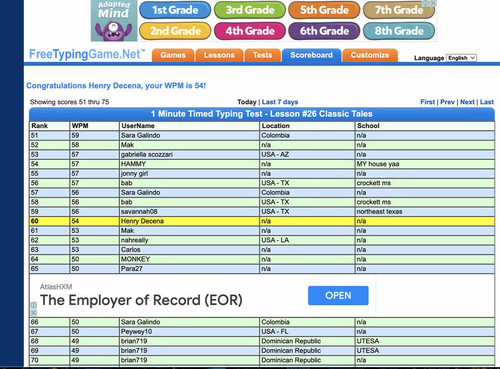Click 'The Employer of Record (EOR)' ad headline
This screenshot has width=500, height=369.
click(x=141, y=300)
